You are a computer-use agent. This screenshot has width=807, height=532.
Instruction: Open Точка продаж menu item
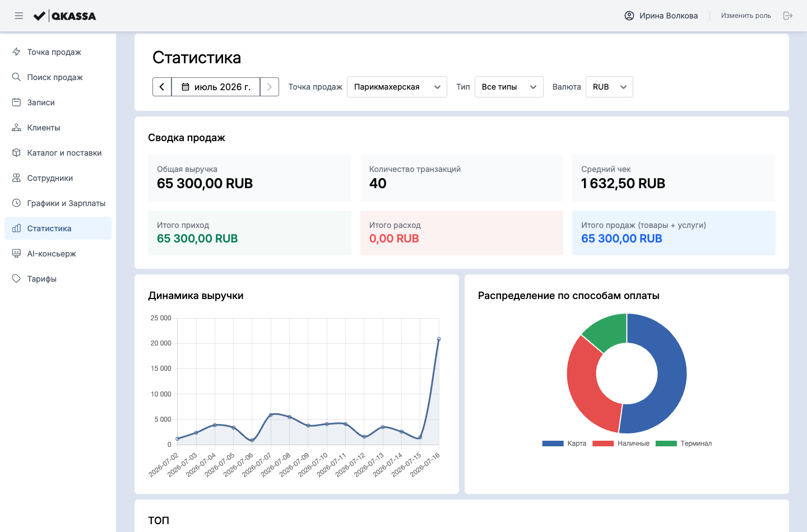58,52
